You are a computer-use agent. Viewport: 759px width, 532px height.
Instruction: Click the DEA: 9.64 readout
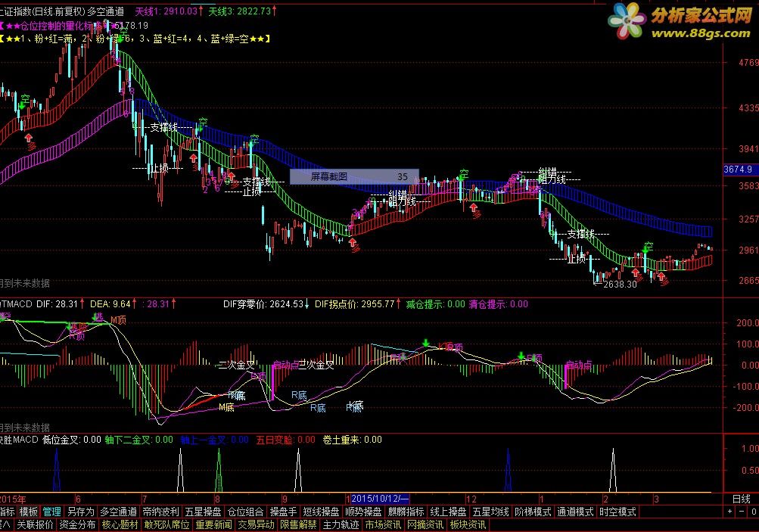pyautogui.click(x=110, y=304)
